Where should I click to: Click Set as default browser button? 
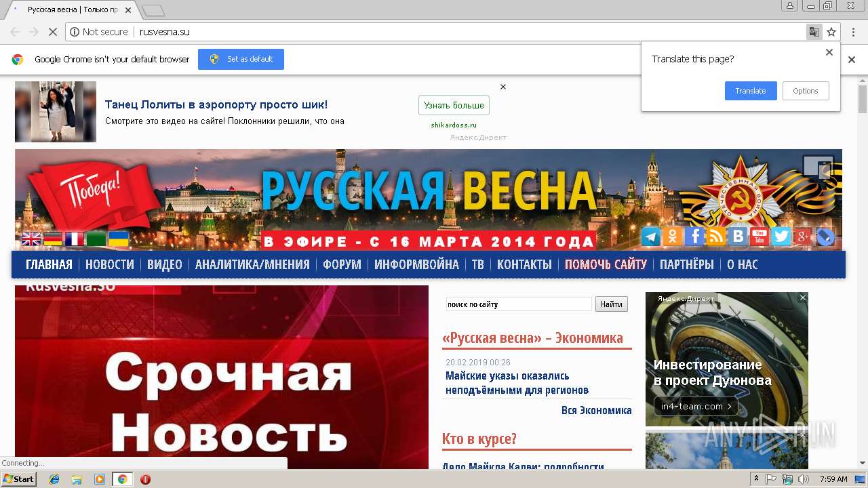(241, 59)
